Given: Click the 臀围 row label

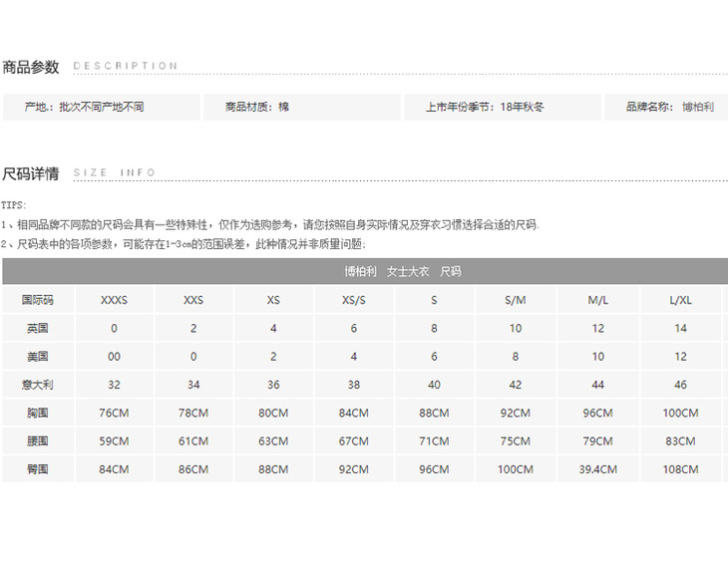Looking at the screenshot, I should (x=38, y=469).
